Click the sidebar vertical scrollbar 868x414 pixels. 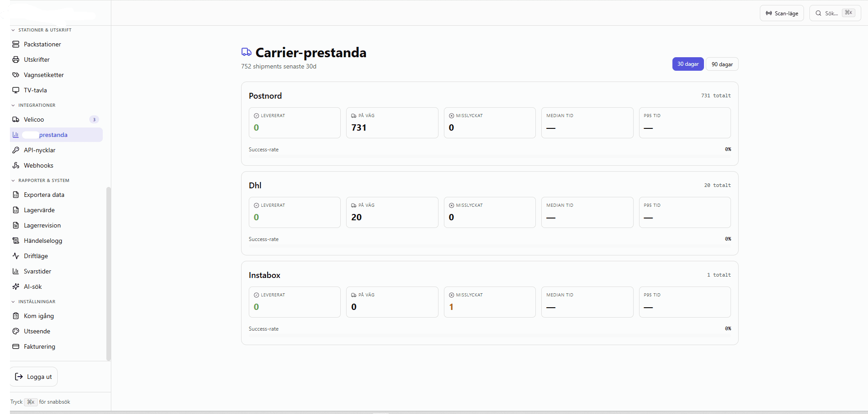pyautogui.click(x=108, y=273)
